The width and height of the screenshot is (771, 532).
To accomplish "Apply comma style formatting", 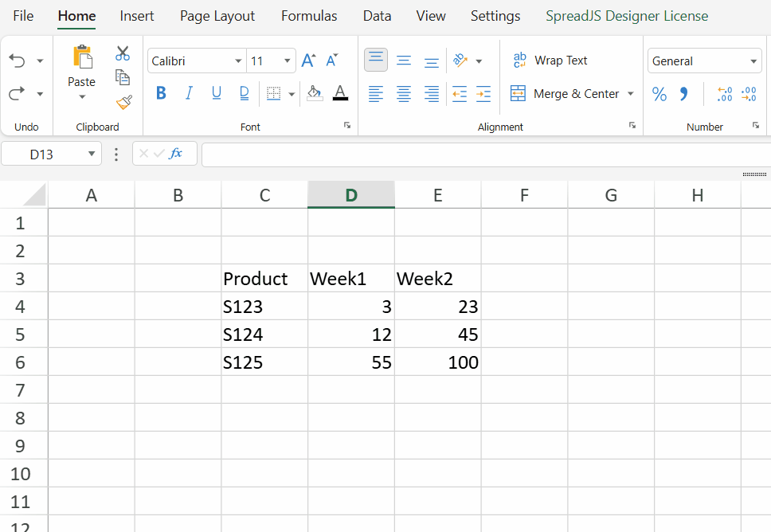I will [683, 93].
